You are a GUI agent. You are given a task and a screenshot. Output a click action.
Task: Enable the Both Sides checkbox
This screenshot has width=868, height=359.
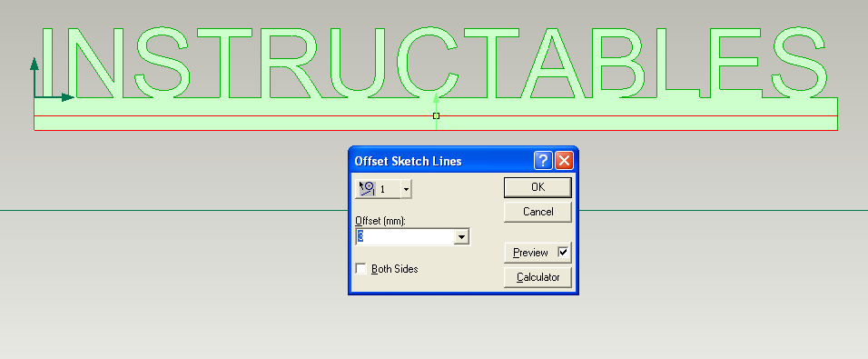[361, 269]
